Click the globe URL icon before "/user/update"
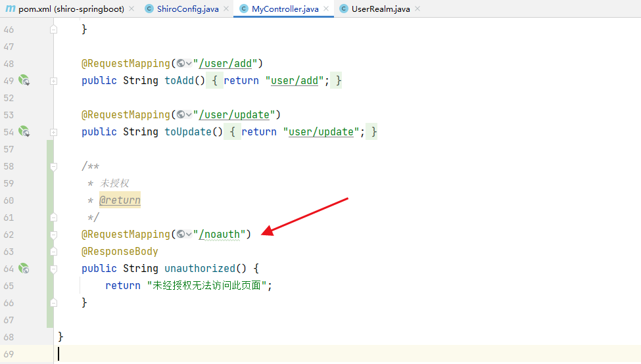641x364 pixels. tap(181, 115)
